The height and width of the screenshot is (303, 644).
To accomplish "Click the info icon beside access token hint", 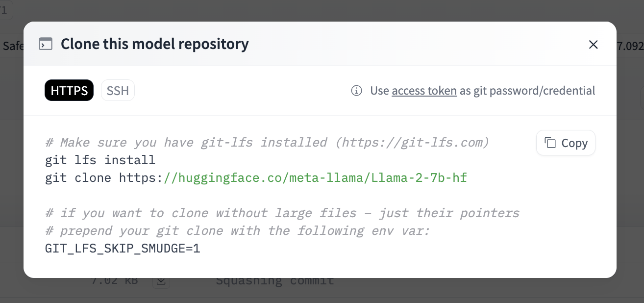I will point(357,91).
